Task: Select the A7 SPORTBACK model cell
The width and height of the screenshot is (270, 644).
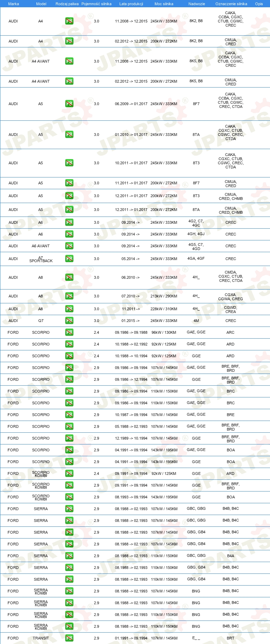Action: pos(41,259)
